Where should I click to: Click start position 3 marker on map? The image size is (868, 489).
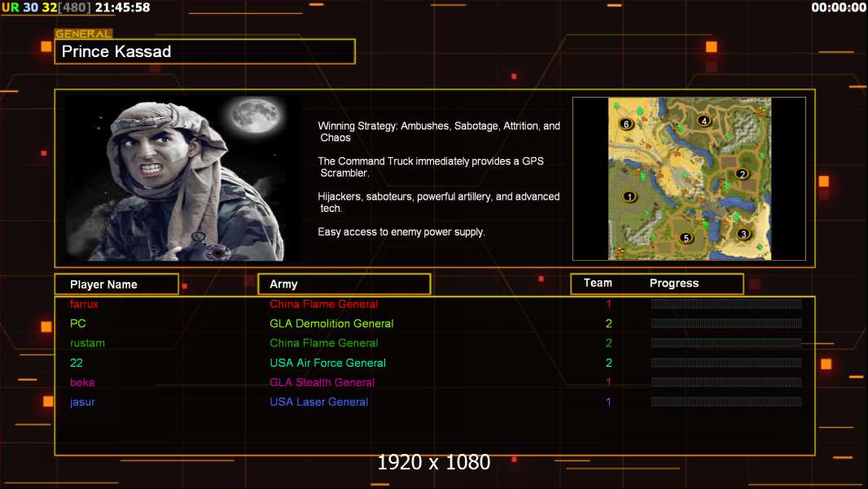pyautogui.click(x=743, y=234)
